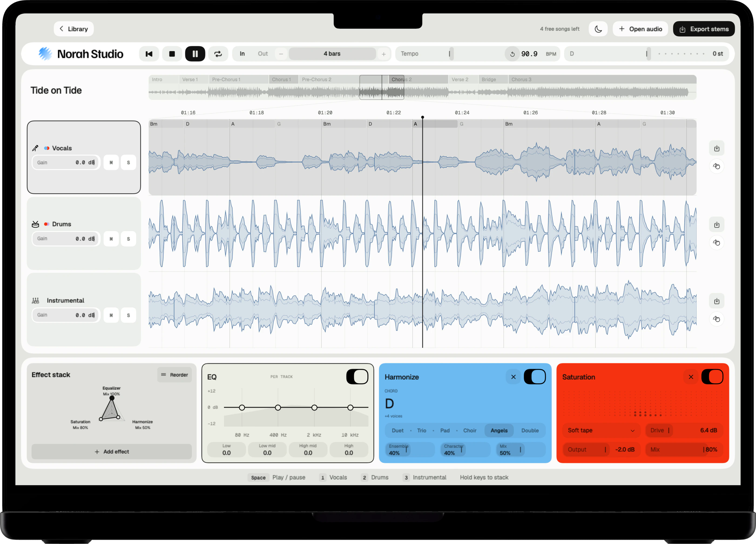Decrease loop length with minus button
Viewport: 756px width, 544px height.
click(281, 54)
